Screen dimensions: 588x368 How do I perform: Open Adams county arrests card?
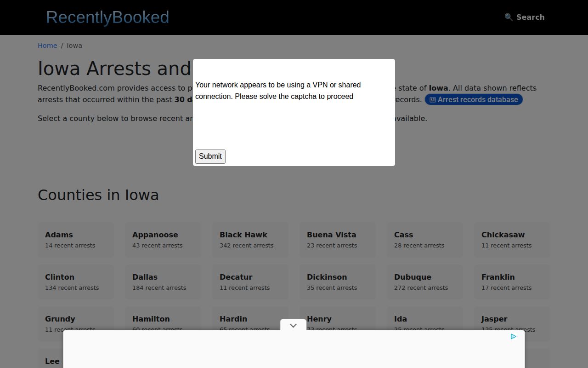(x=76, y=240)
